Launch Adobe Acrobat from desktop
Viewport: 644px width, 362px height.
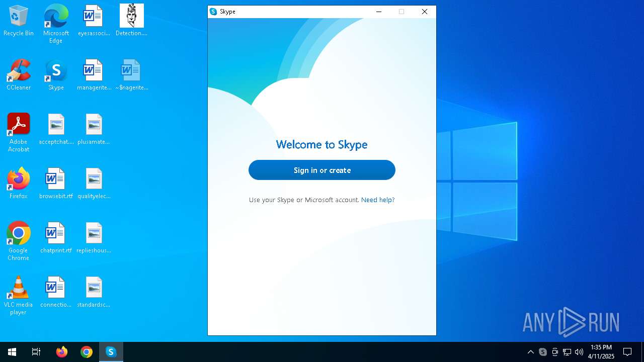tap(19, 133)
